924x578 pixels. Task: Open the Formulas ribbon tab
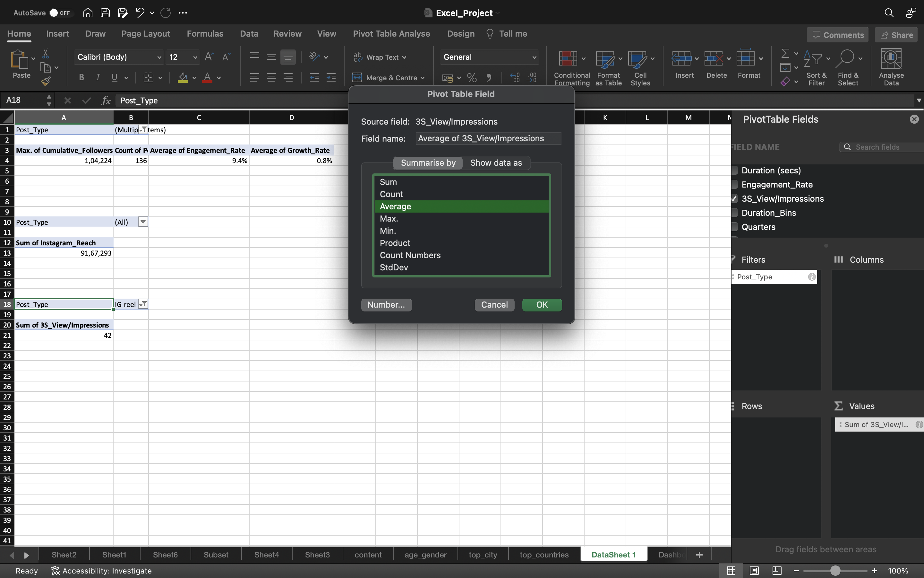pos(205,34)
